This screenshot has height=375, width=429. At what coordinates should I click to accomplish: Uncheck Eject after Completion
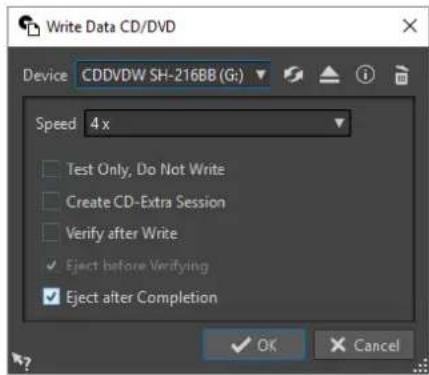pyautogui.click(x=51, y=297)
